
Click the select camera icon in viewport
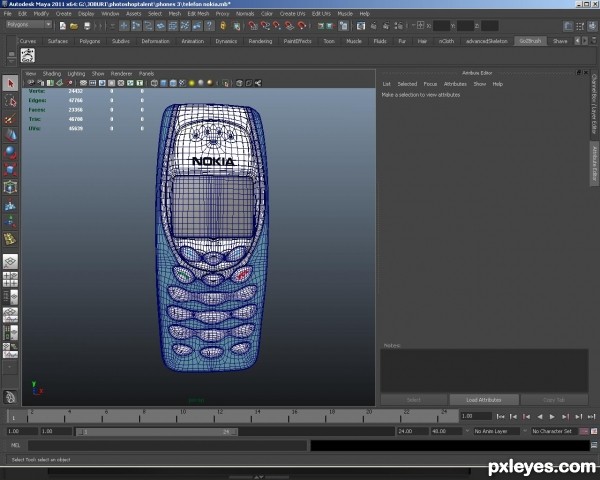(31, 83)
